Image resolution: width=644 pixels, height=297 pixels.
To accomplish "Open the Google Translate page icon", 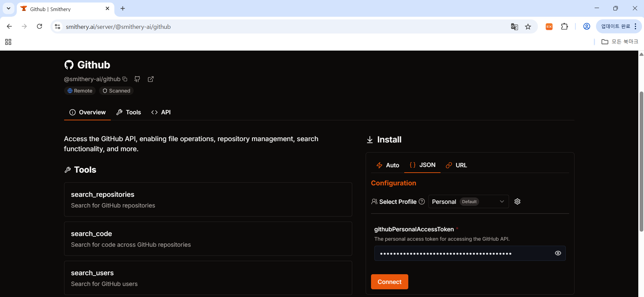I will (514, 26).
